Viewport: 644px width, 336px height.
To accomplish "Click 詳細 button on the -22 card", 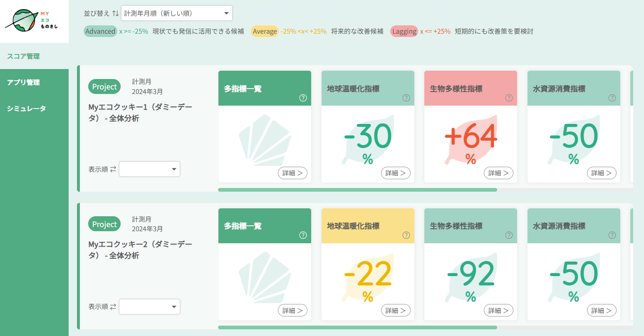I will coord(396,311).
